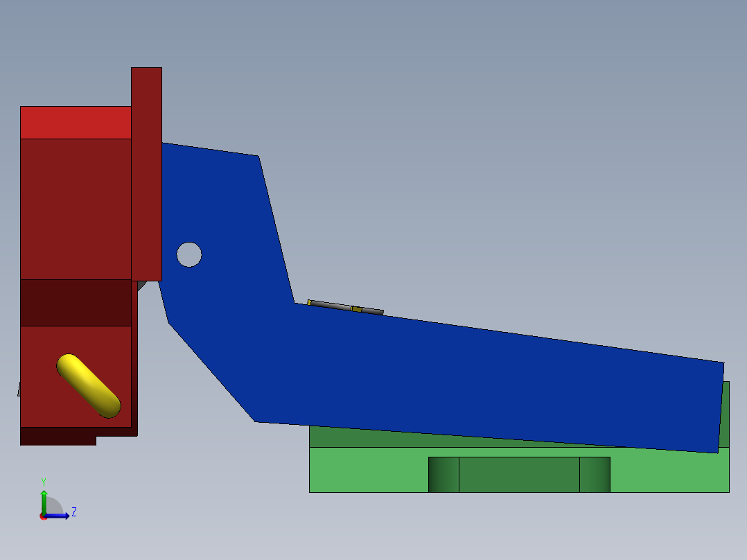Select the darkest maroon band on red housing
This screenshot has height=560, width=747.
(x=76, y=303)
